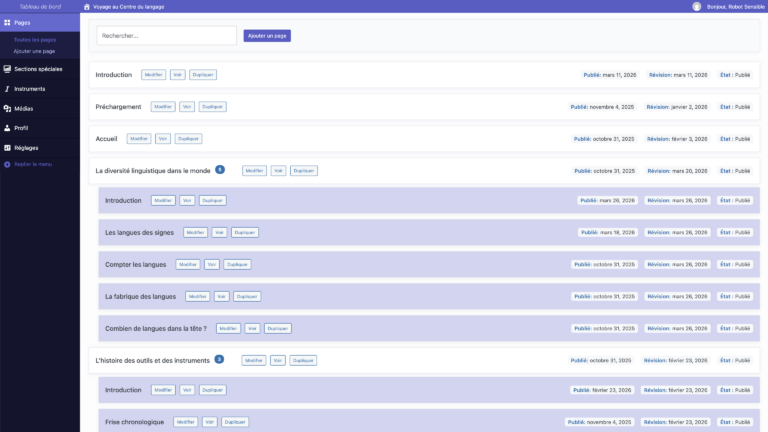Open the Toutes les pages submenu item
The height and width of the screenshot is (432, 768).
[x=35, y=39]
